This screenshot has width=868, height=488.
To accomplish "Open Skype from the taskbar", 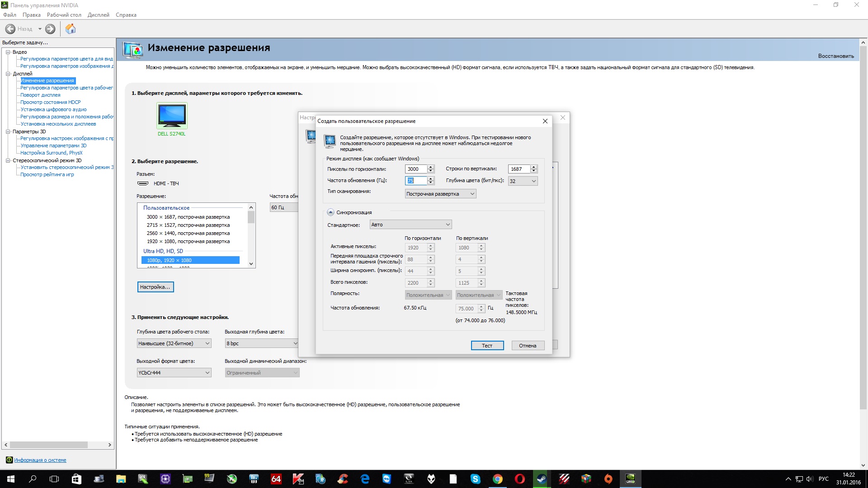I will point(475,479).
